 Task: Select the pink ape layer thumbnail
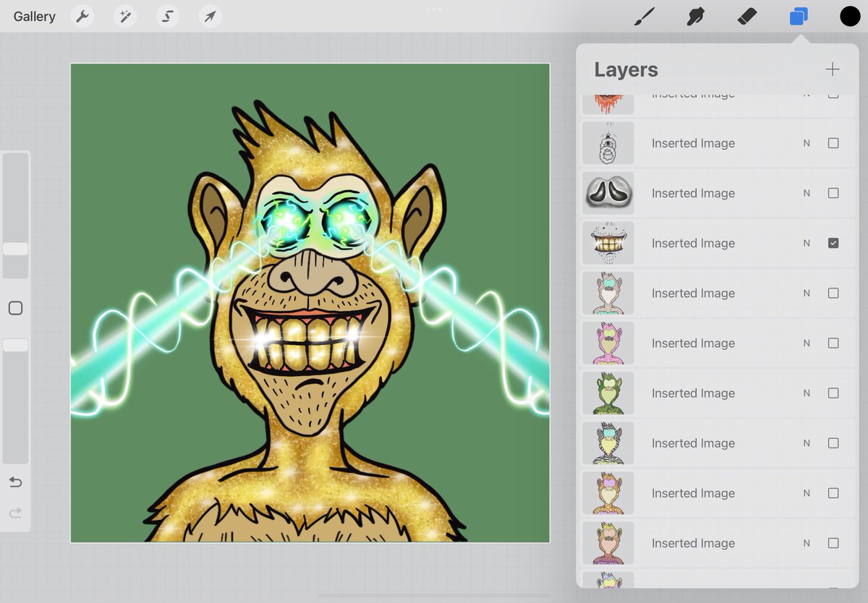[608, 343]
